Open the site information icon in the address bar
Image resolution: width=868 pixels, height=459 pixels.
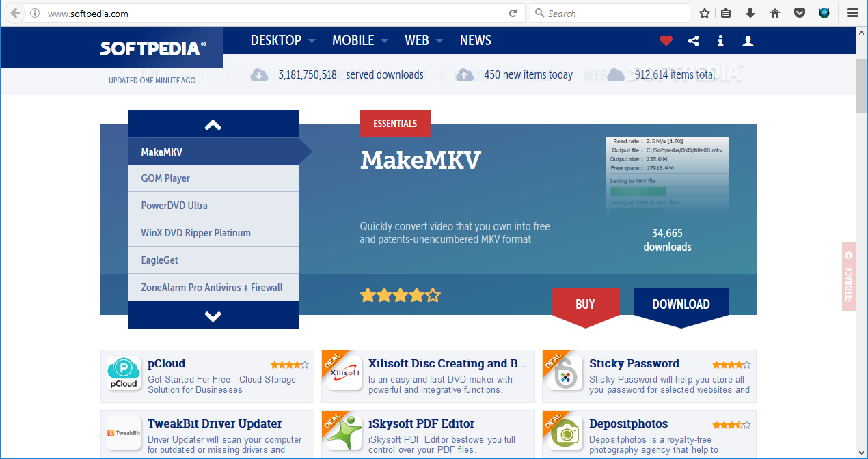point(35,13)
